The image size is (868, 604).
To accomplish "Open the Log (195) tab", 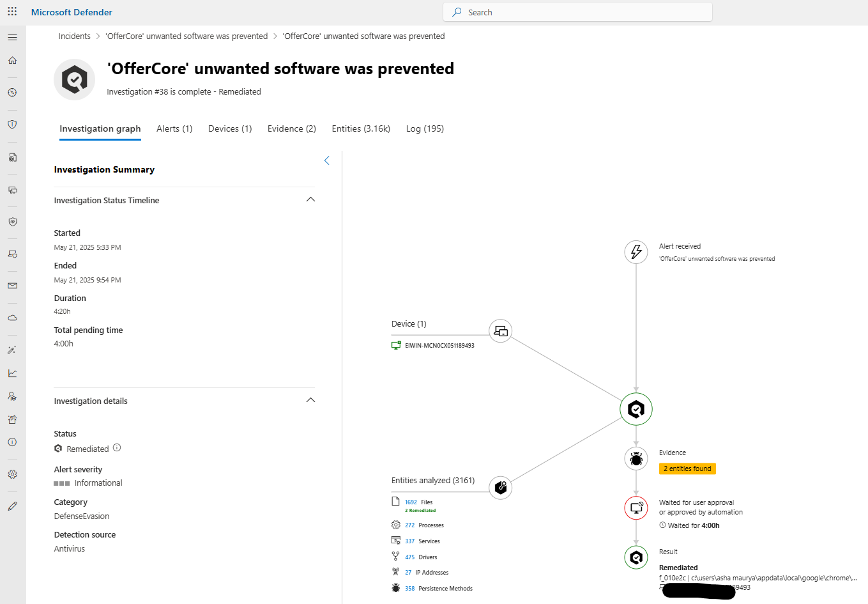I will pos(425,128).
